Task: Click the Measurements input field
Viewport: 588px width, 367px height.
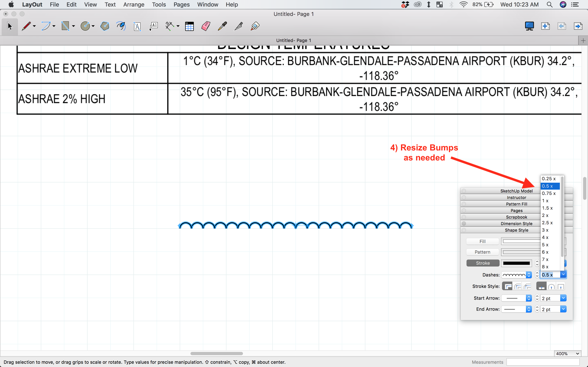Action: (543, 362)
